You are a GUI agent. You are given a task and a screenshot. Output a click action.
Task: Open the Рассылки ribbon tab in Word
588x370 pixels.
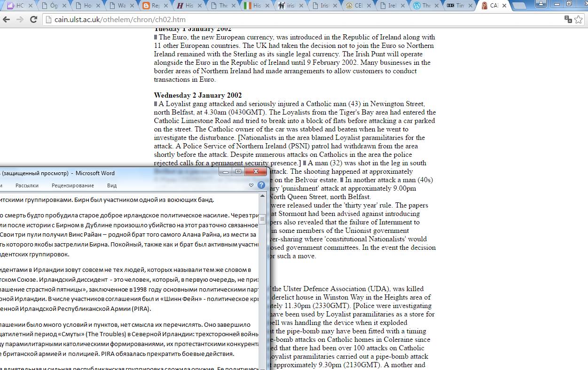pos(27,185)
